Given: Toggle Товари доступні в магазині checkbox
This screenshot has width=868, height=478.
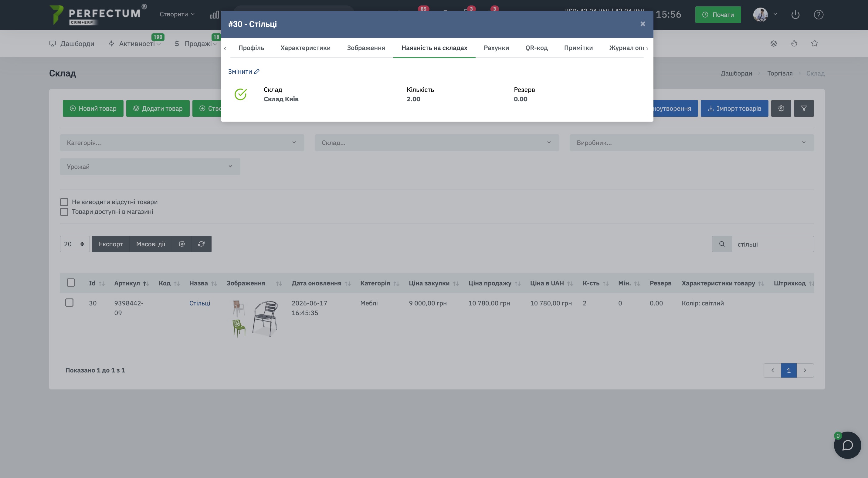Looking at the screenshot, I should click(x=64, y=212).
